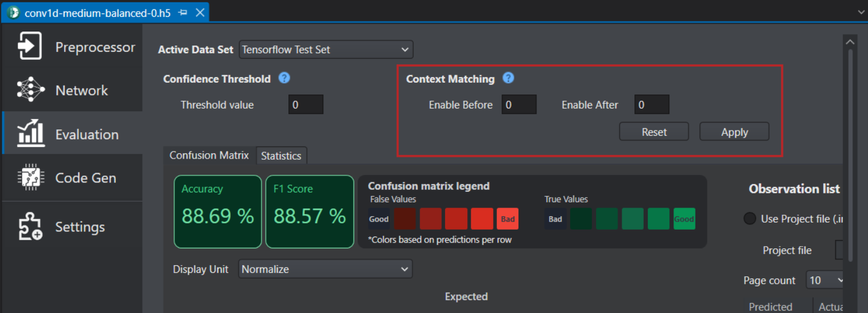Image resolution: width=868 pixels, height=313 pixels.
Task: Open the Settings puzzle icon
Action: point(30,227)
